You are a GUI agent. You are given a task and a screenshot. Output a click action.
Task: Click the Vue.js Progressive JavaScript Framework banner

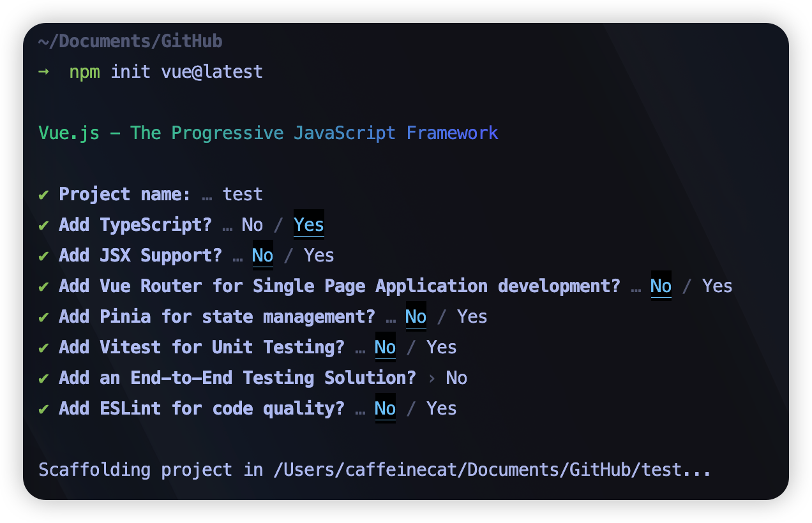coord(268,133)
